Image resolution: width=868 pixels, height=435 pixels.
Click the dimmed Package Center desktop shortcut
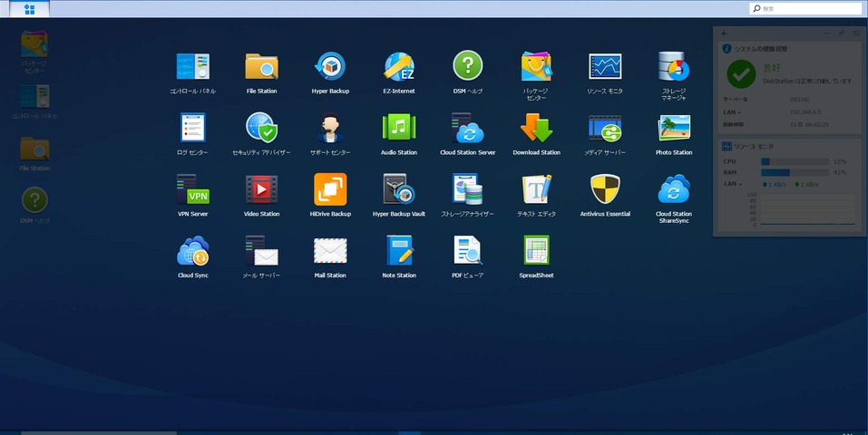(34, 45)
